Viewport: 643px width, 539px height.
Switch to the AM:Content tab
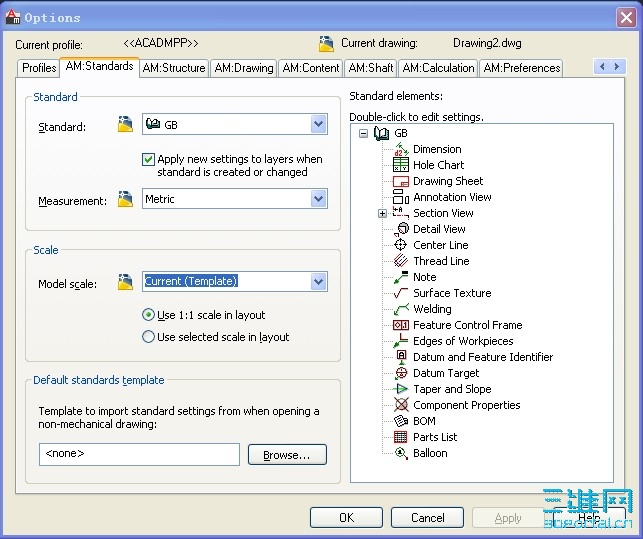coord(311,68)
